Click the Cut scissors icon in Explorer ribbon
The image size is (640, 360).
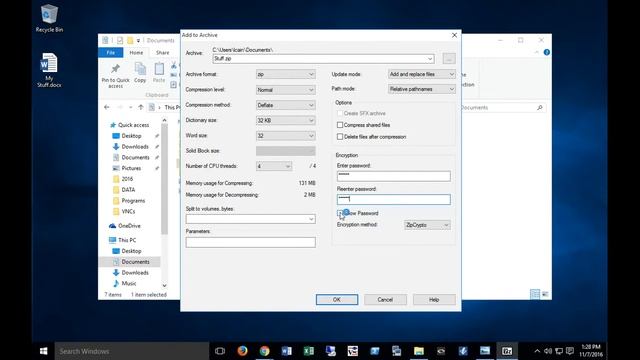click(174, 65)
